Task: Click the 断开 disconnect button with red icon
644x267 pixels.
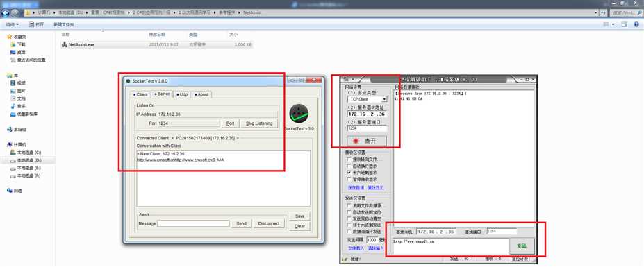Action: pyautogui.click(x=367, y=141)
